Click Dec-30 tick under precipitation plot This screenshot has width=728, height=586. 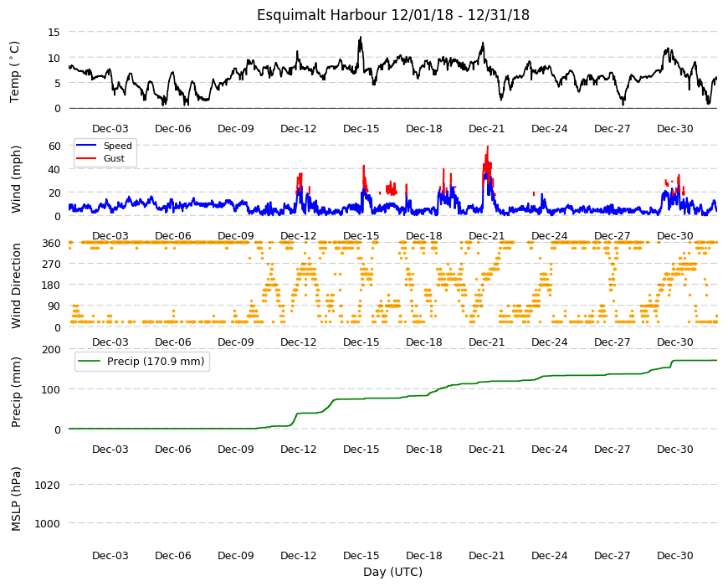tap(675, 449)
